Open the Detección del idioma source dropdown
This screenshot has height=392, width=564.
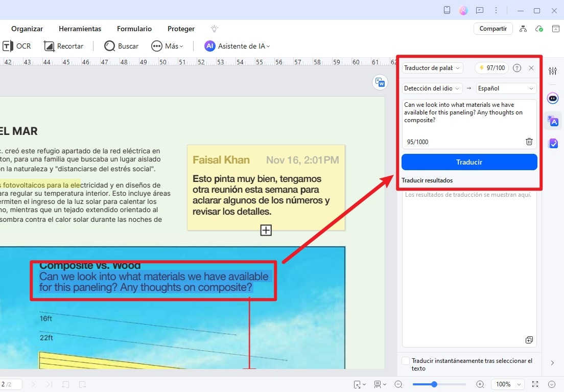(x=432, y=88)
